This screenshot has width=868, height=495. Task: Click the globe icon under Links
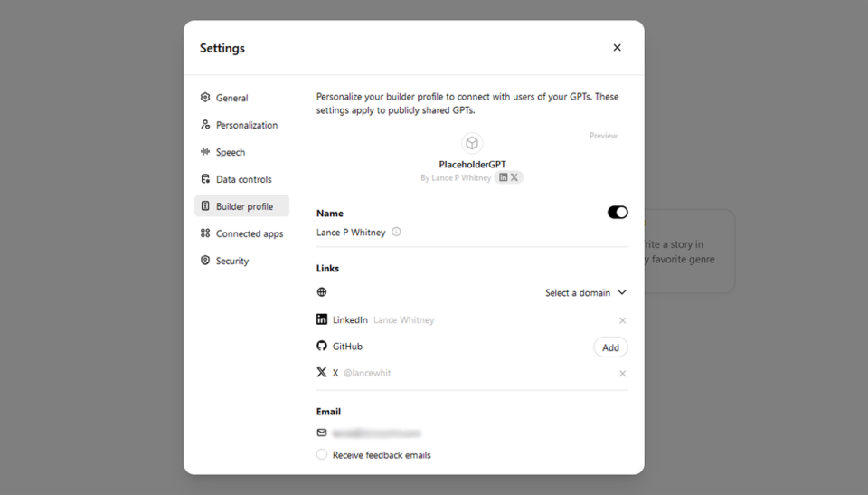pos(322,292)
